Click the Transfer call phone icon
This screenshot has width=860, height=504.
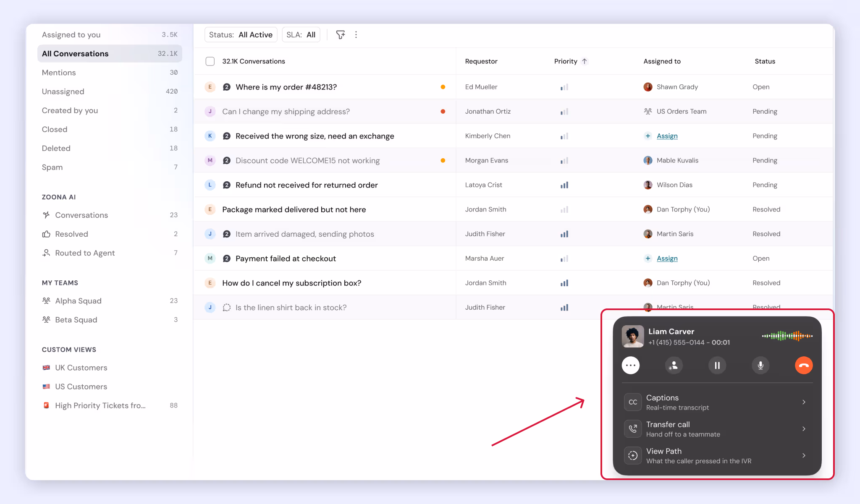[633, 429]
